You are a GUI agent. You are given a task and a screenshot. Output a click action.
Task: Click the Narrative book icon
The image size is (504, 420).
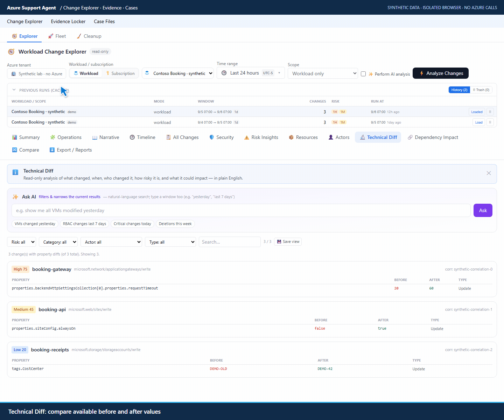94,138
